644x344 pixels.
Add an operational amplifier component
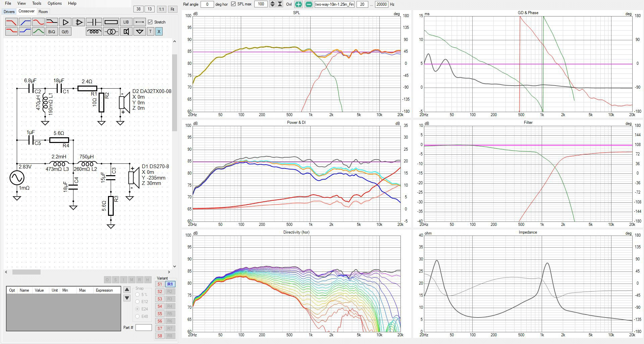(x=78, y=22)
